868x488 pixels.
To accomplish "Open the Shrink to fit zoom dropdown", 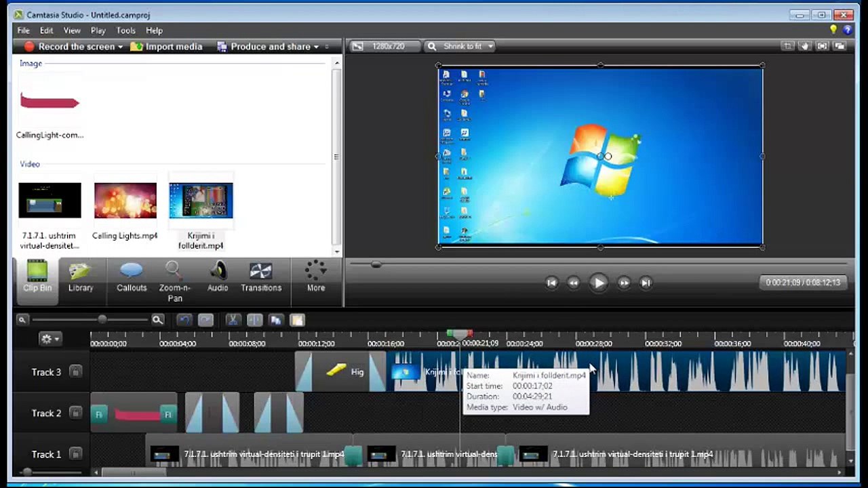I will click(461, 46).
